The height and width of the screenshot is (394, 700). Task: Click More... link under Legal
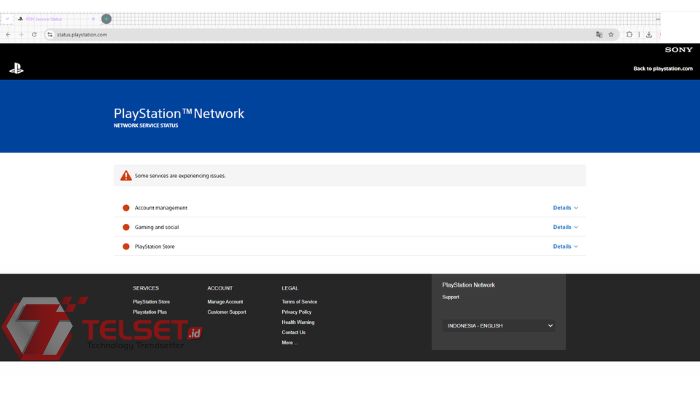[x=289, y=343]
